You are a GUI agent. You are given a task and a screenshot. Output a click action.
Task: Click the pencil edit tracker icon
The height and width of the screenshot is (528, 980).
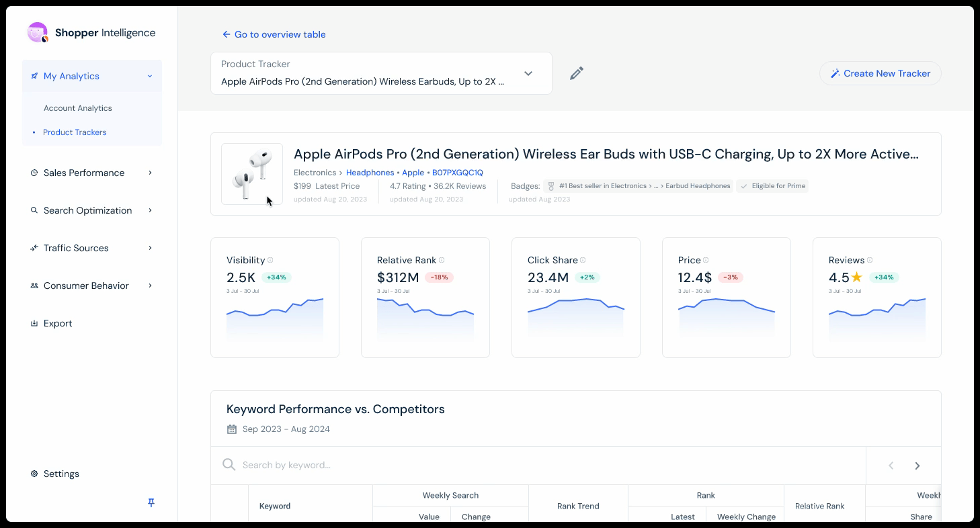click(x=577, y=73)
